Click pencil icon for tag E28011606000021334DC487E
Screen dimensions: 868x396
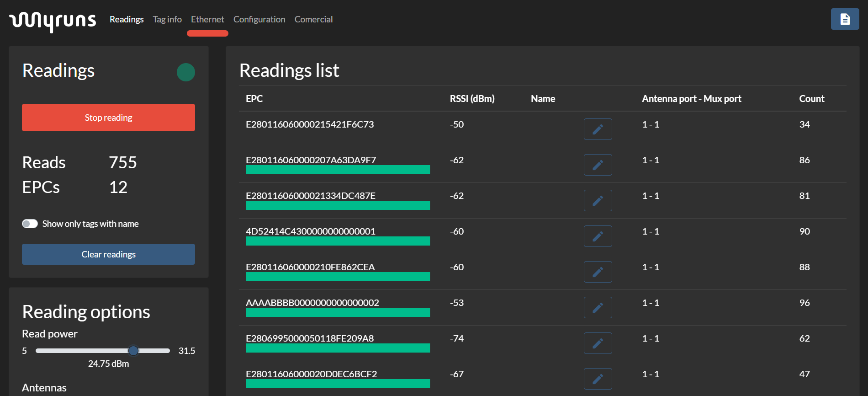point(598,201)
